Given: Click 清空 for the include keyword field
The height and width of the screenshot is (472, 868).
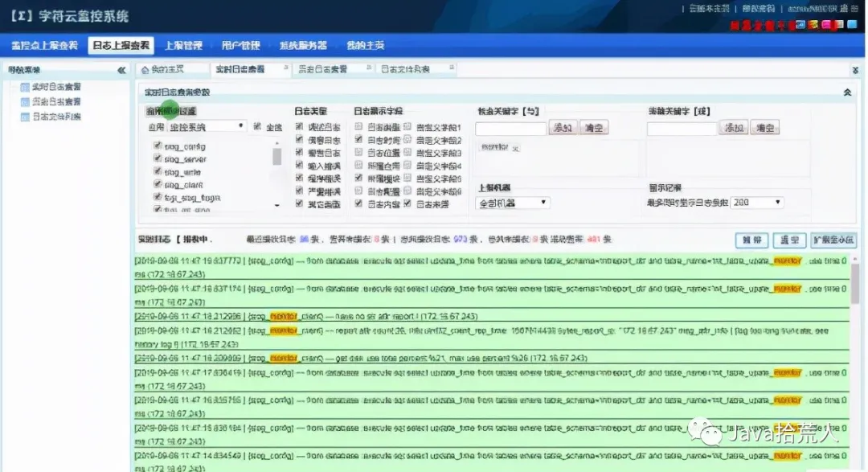Looking at the screenshot, I should coord(594,128).
